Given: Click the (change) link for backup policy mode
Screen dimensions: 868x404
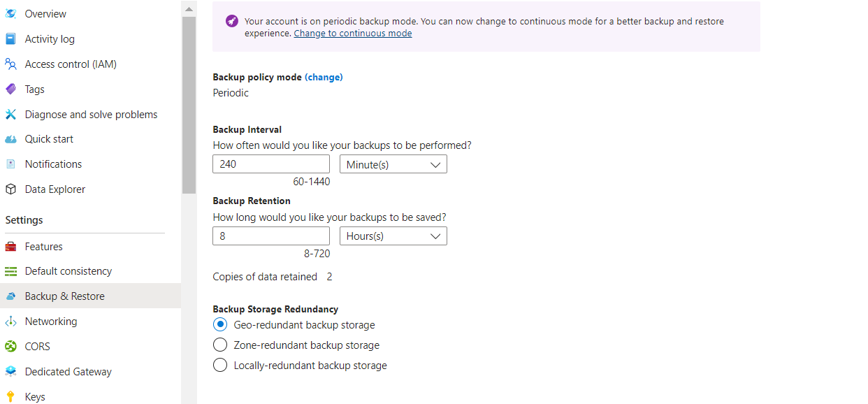Looking at the screenshot, I should (324, 77).
